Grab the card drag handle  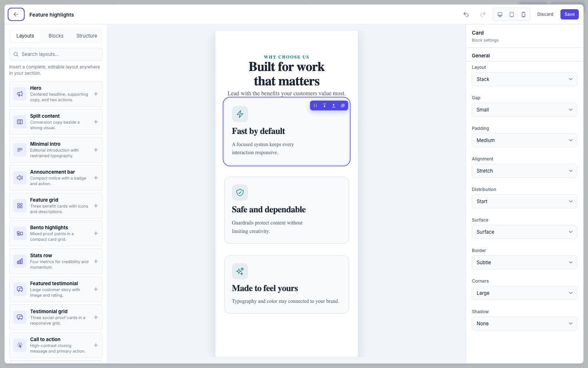tap(315, 106)
